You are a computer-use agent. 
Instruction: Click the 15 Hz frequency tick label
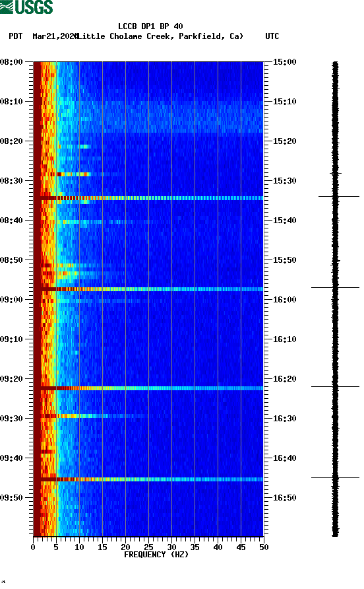[102, 547]
